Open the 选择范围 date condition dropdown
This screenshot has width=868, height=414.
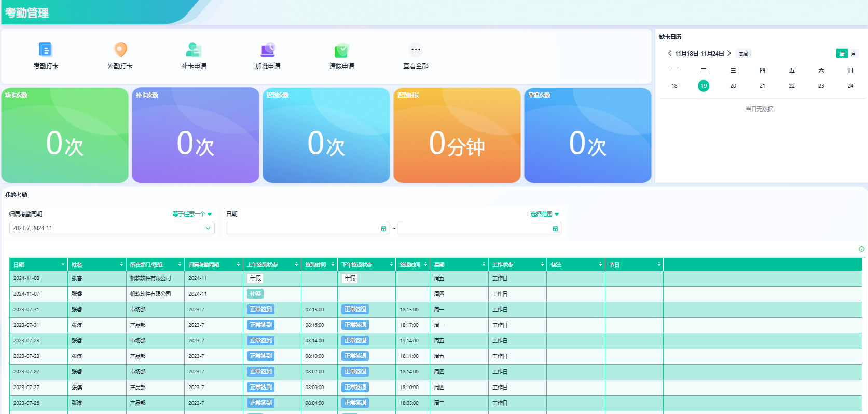(x=544, y=214)
